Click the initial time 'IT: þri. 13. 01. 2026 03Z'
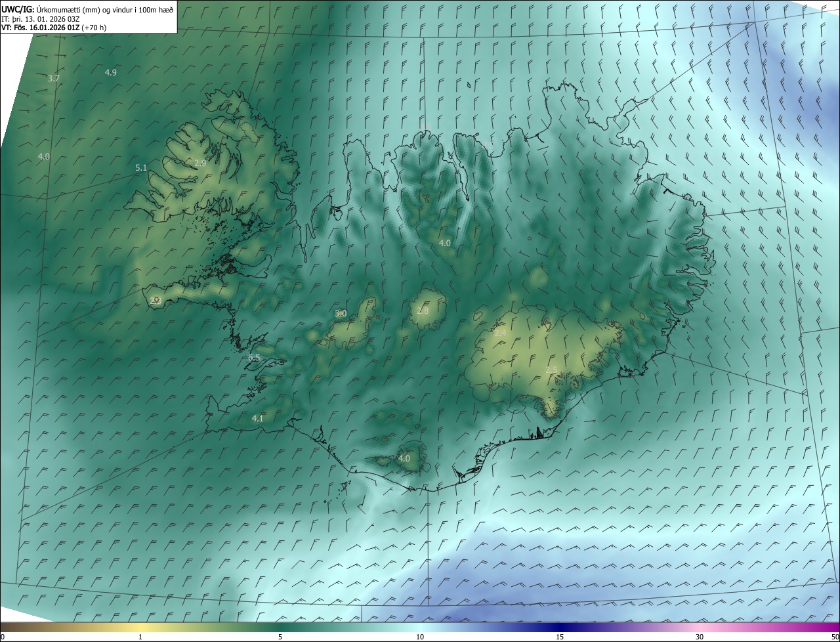 [41, 19]
